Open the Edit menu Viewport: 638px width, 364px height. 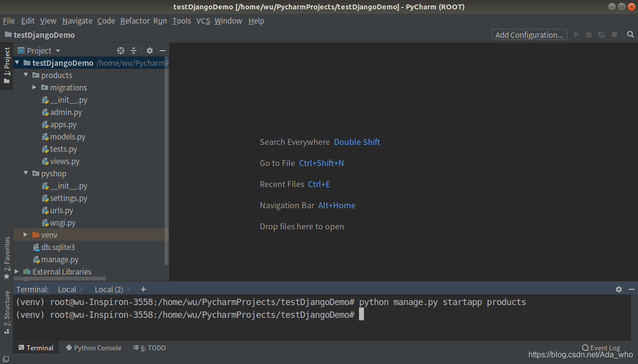click(28, 21)
